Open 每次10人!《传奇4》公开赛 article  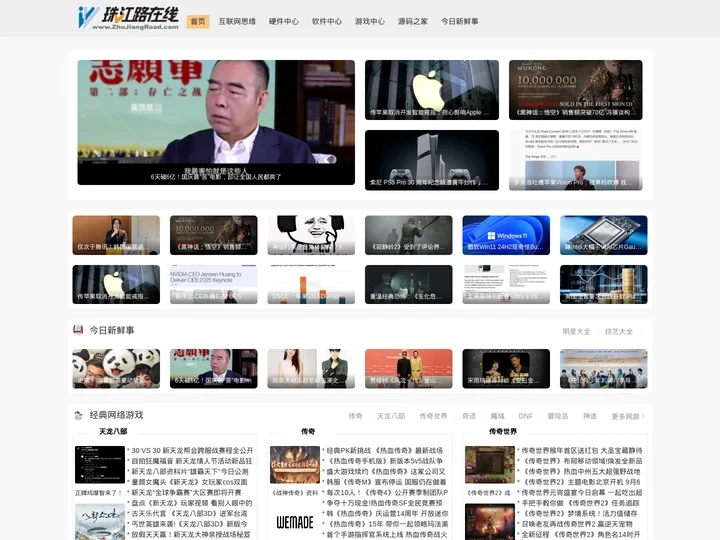387,492
